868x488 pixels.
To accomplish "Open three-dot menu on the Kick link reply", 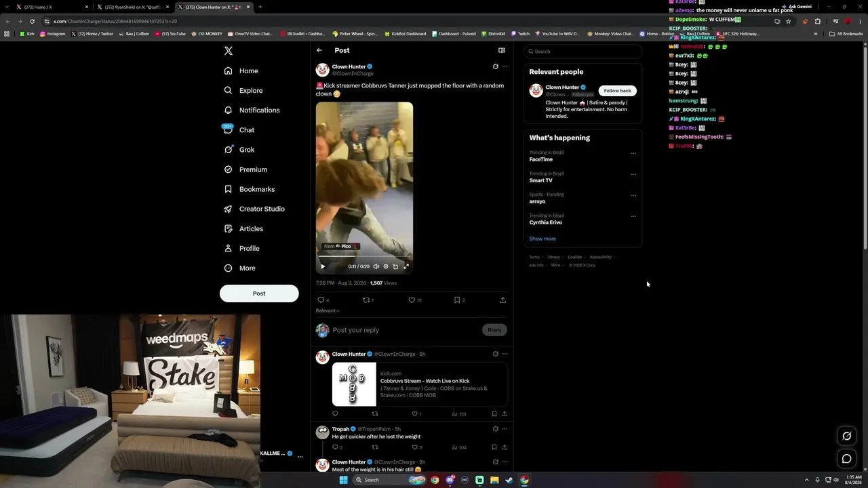I will pos(505,354).
